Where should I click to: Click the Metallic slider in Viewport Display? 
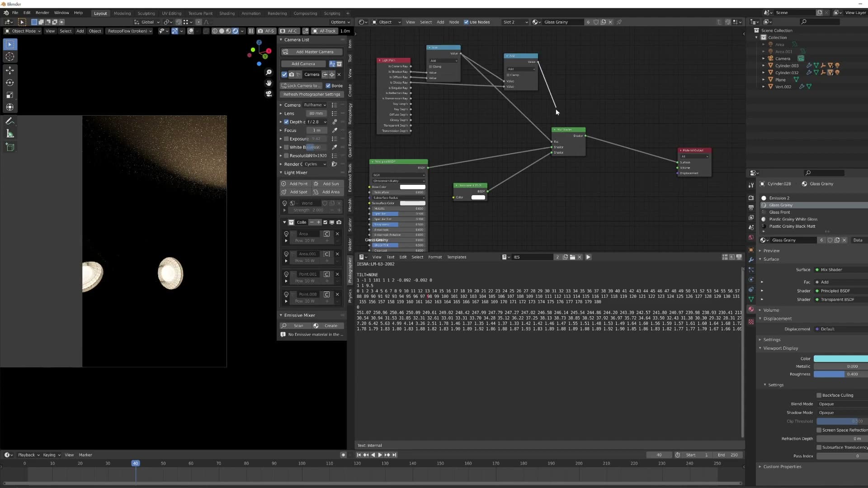[x=841, y=366]
